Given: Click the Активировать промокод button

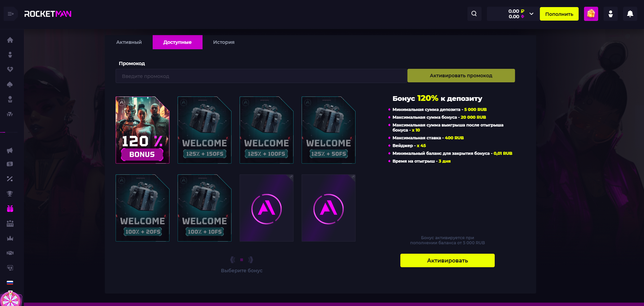Looking at the screenshot, I should tap(461, 76).
